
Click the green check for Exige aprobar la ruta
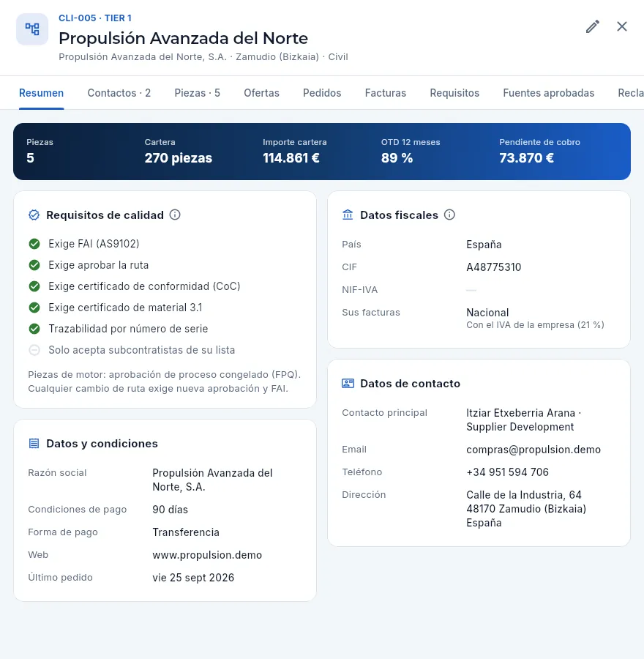pos(34,265)
